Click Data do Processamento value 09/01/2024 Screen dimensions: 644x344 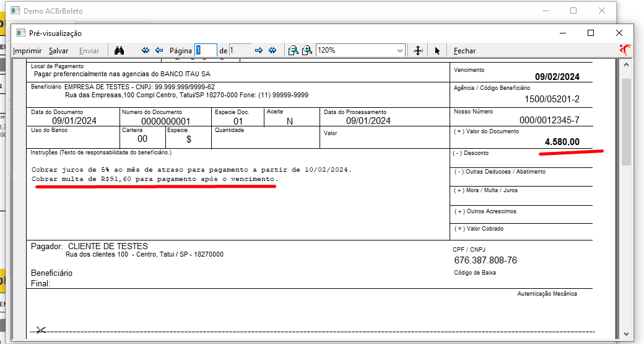tap(368, 121)
